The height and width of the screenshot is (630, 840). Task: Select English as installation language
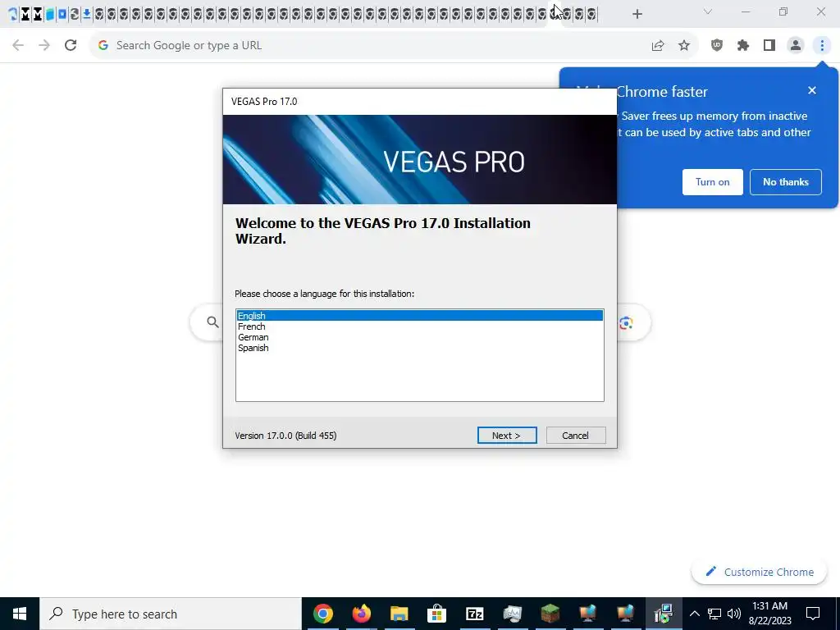pyautogui.click(x=419, y=316)
